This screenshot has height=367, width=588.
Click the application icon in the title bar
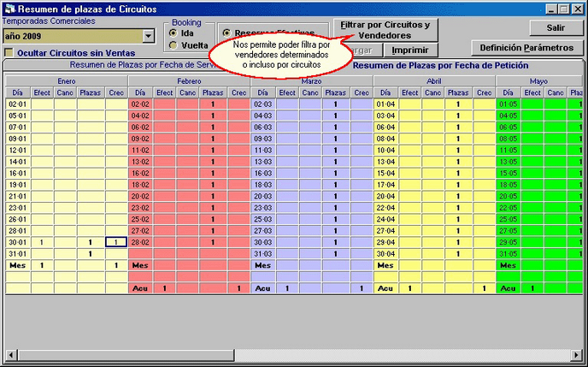coord(9,8)
